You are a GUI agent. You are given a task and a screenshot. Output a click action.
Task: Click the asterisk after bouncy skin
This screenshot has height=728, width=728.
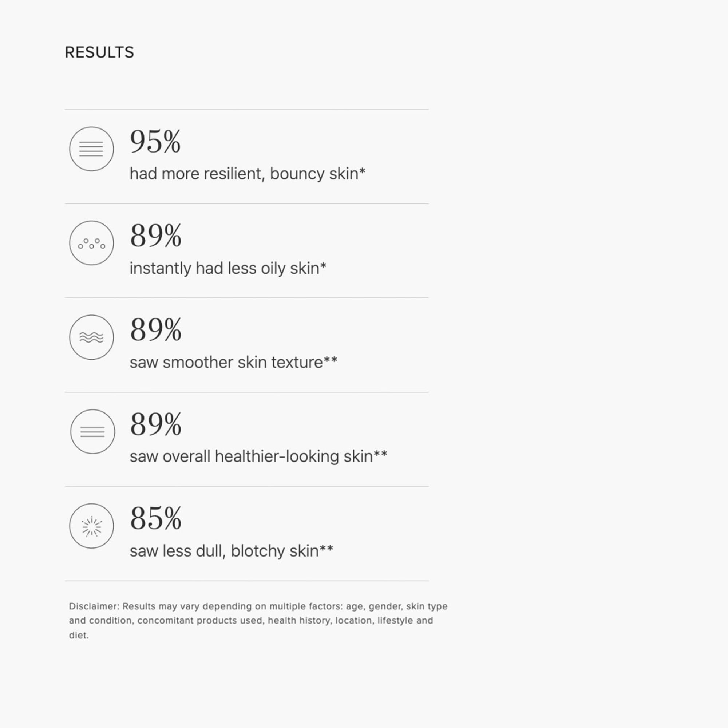[x=362, y=171]
